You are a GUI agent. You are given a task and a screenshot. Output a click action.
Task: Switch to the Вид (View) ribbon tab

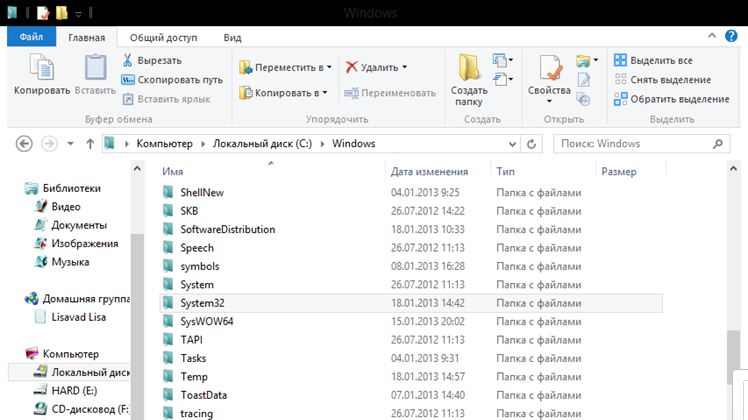[232, 37]
